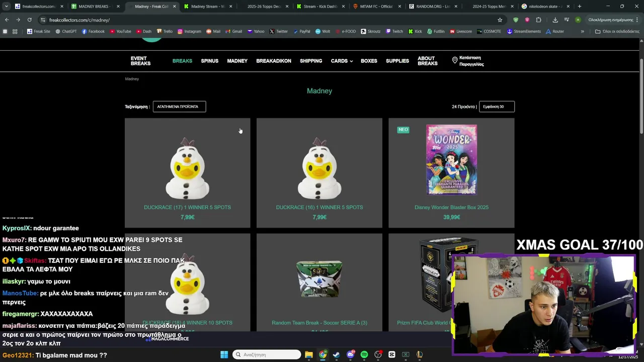The image size is (644, 362).
Task: Click the Disney Wonder box image
Action: pos(451,160)
